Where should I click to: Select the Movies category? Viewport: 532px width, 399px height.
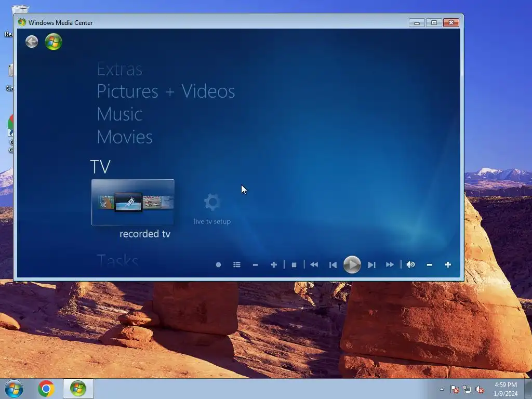click(x=125, y=137)
